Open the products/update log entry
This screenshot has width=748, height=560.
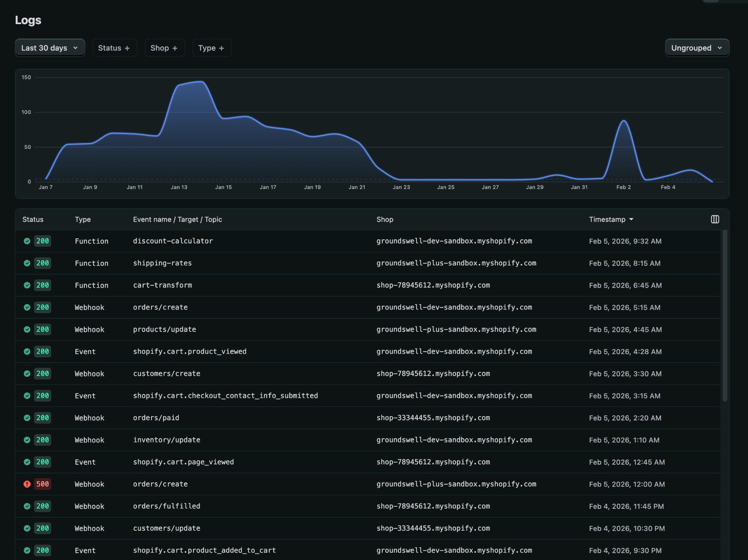[x=367, y=329]
